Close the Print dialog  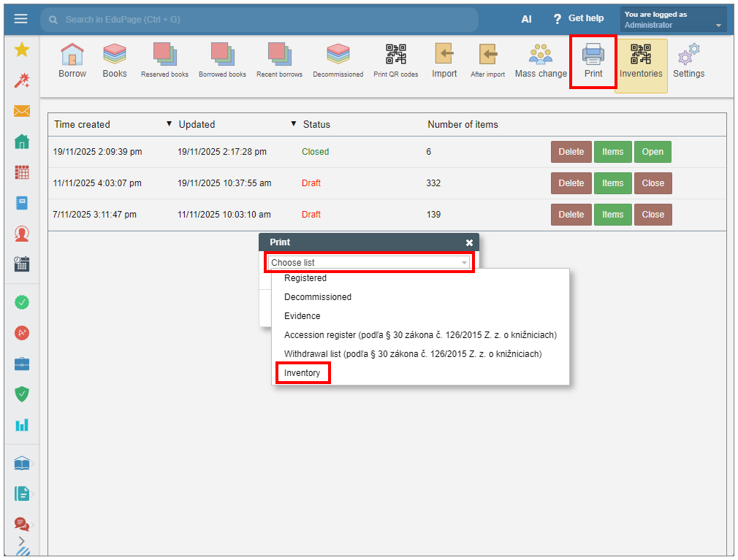tap(469, 242)
